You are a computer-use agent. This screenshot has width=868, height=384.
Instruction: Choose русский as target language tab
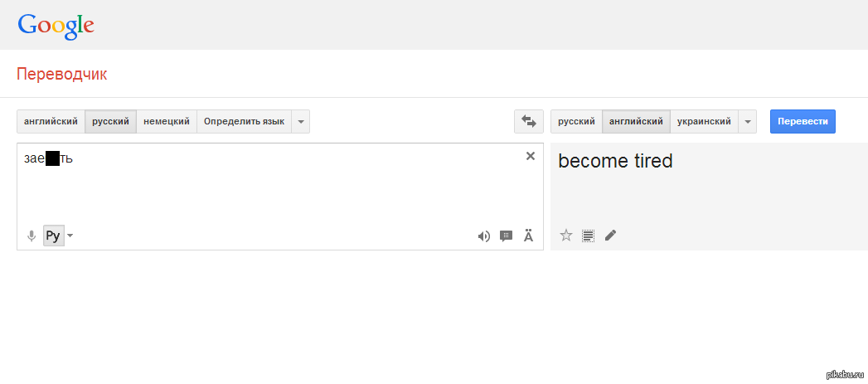pos(576,121)
